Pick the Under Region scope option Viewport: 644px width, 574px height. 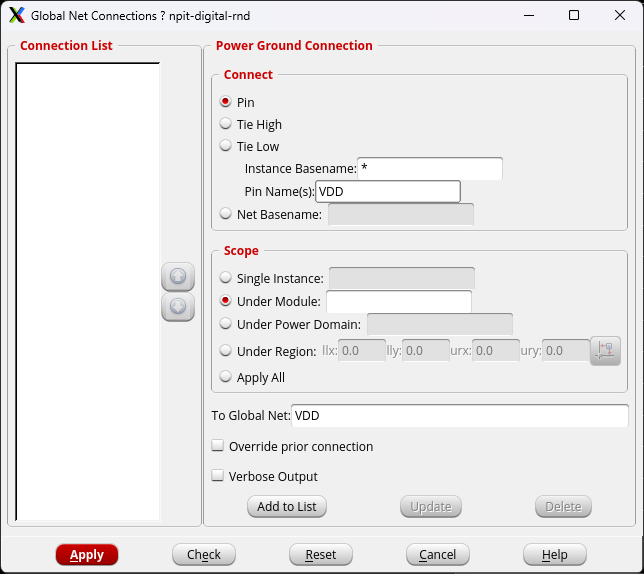coord(225,351)
